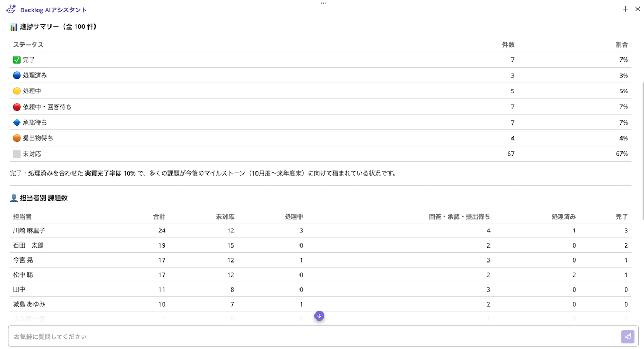Click total 10 in 城島 あゆみ row

point(162,304)
